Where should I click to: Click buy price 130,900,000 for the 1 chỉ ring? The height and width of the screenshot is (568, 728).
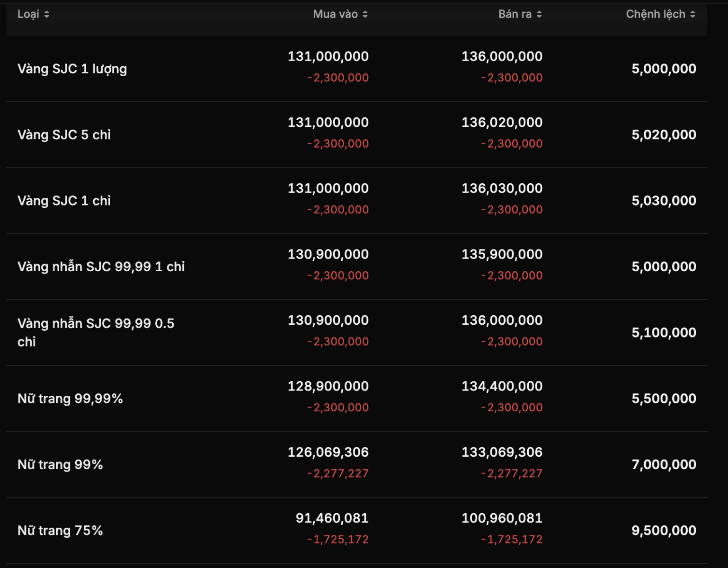pyautogui.click(x=328, y=254)
